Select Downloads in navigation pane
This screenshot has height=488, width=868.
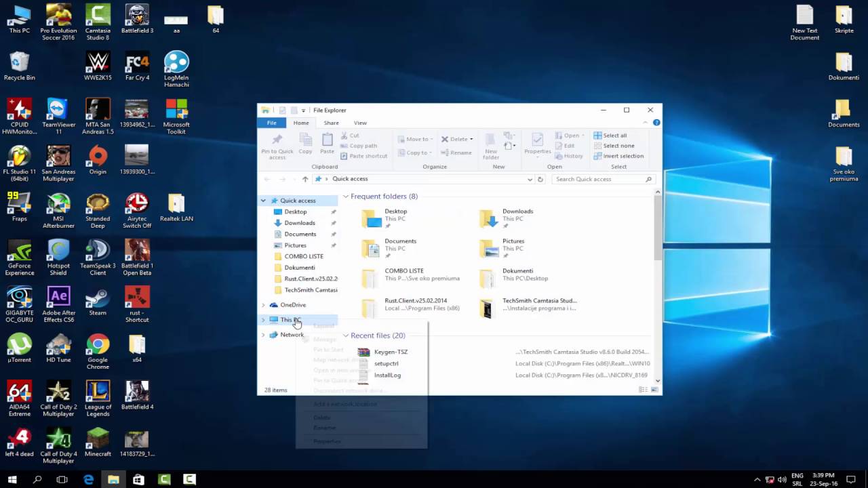pos(300,223)
